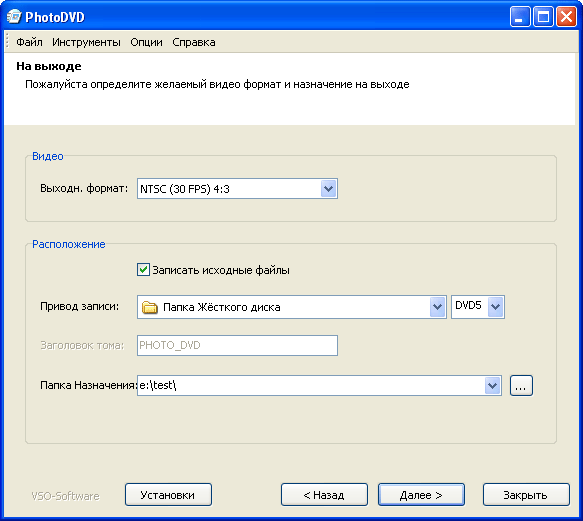Open the Инструменты menu
583x521 pixels.
coord(86,42)
